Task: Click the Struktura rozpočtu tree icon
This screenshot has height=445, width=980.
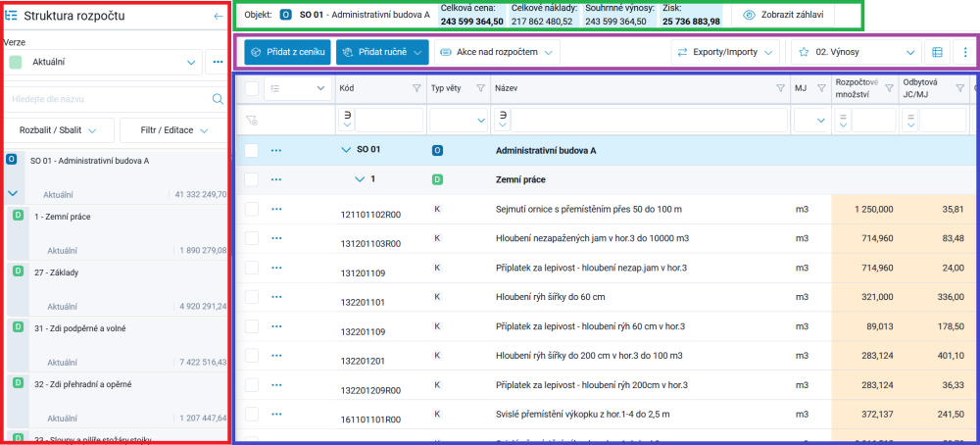Action: pos(11,17)
